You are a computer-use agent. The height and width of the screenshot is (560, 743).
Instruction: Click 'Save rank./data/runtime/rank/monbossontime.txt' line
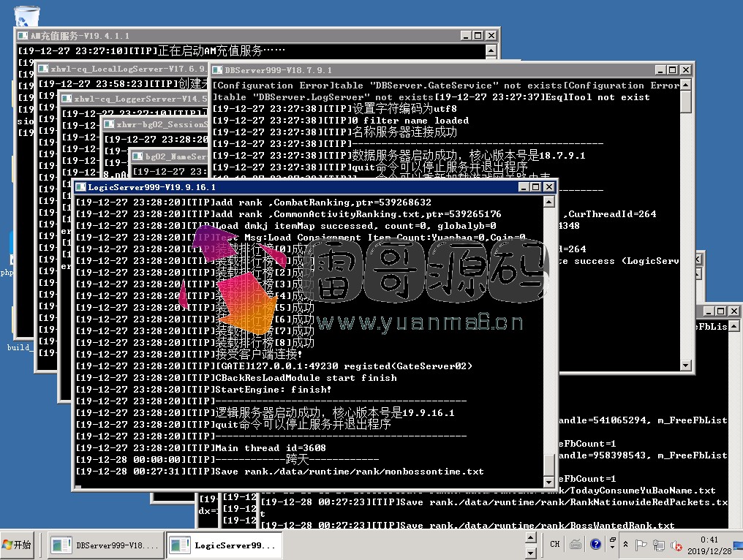click(x=280, y=472)
